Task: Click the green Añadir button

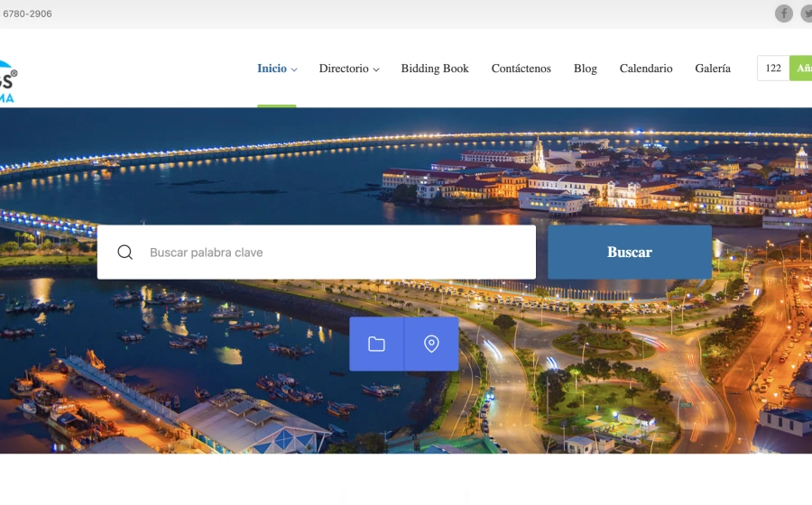Action: point(800,68)
